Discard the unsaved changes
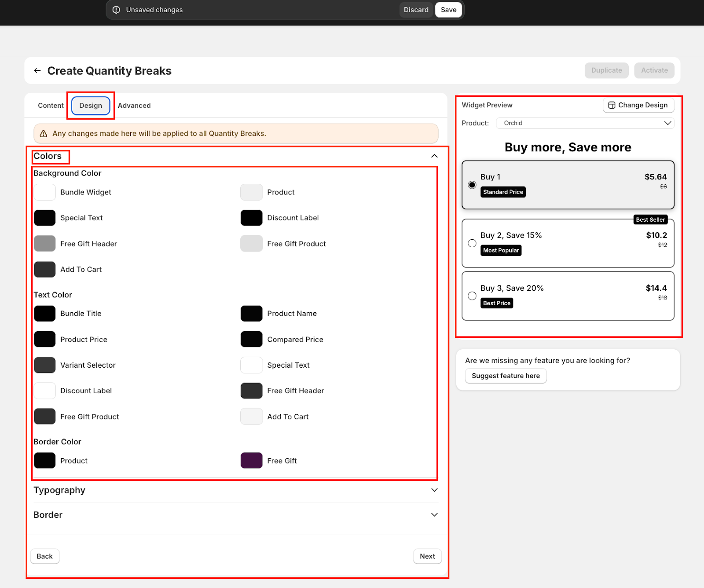 click(x=416, y=10)
